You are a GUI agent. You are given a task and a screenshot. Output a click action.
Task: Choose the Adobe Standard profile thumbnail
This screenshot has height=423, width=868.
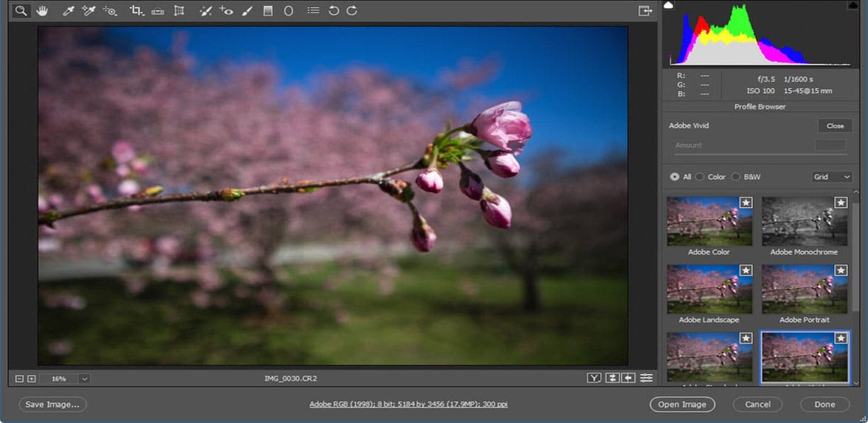[710, 357]
